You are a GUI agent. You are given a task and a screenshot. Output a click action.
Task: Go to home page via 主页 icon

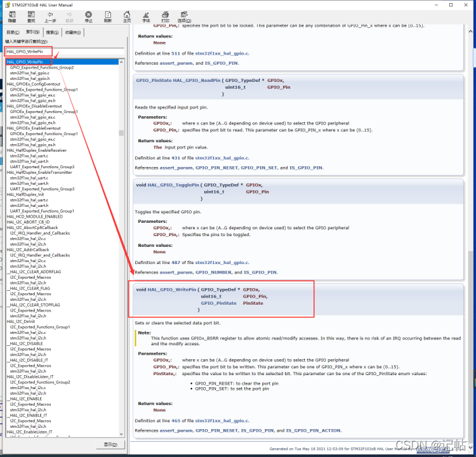point(127,17)
